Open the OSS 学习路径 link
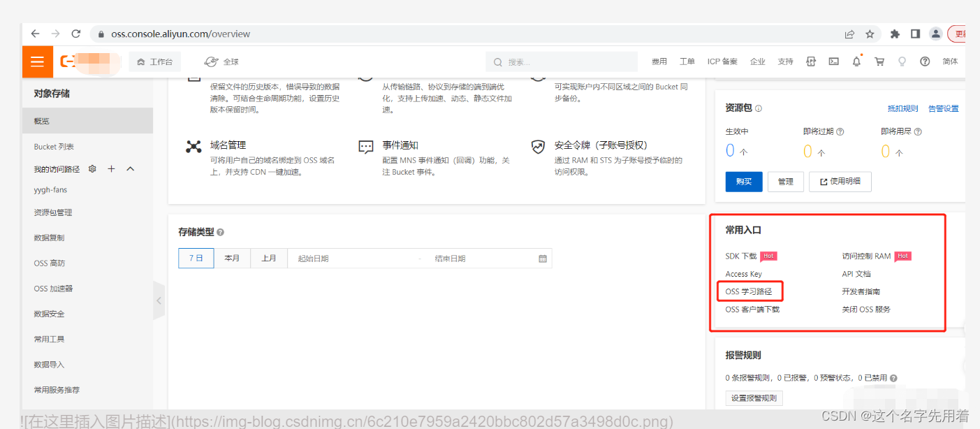Screen dimensions: 980x429 click(x=749, y=291)
